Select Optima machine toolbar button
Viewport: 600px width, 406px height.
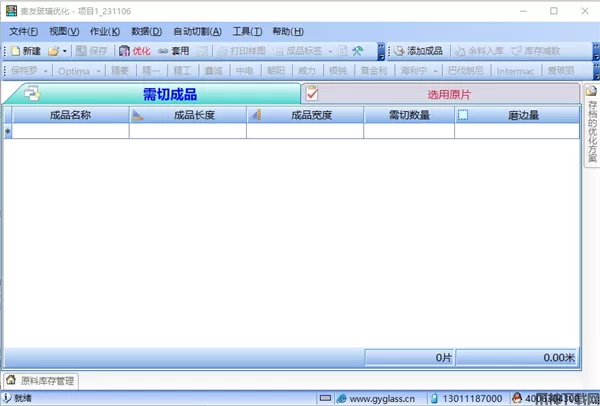point(74,71)
